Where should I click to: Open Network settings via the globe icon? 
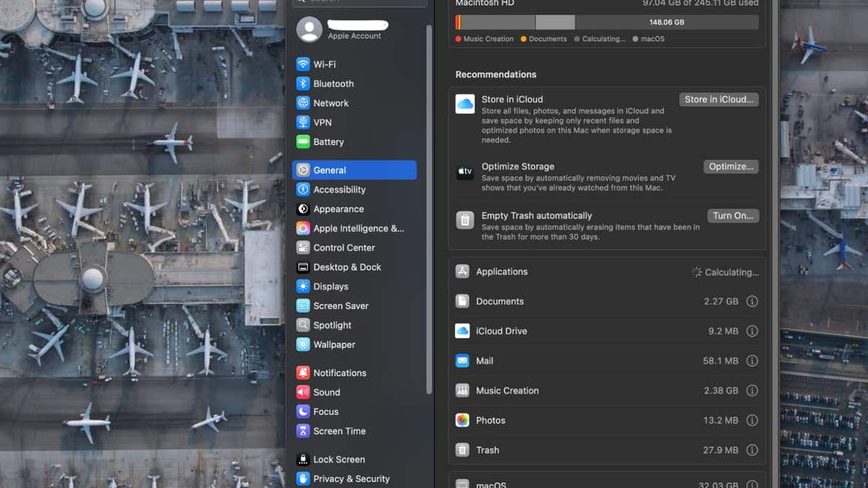(x=303, y=103)
